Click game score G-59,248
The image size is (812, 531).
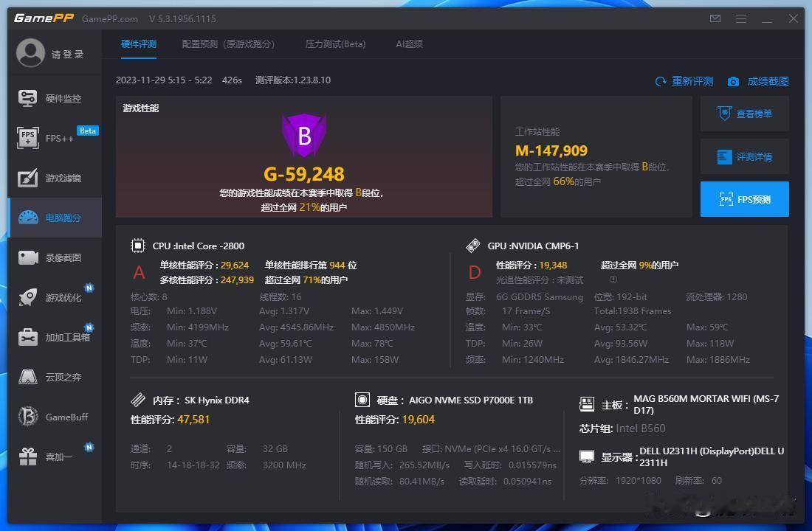tap(304, 174)
